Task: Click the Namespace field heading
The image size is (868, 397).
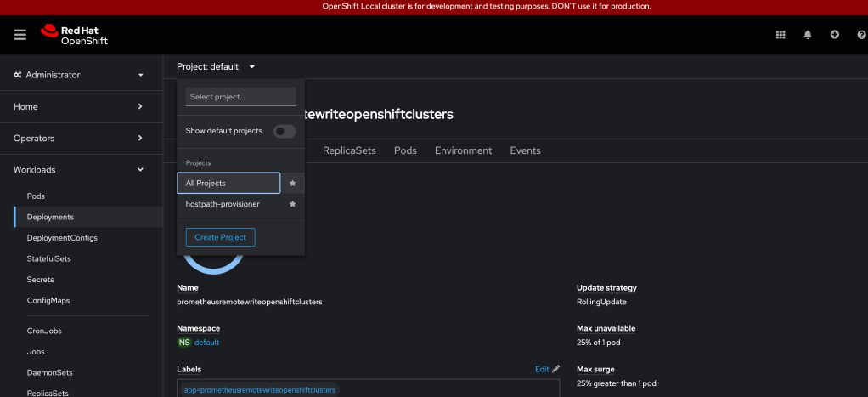Action: (x=198, y=328)
